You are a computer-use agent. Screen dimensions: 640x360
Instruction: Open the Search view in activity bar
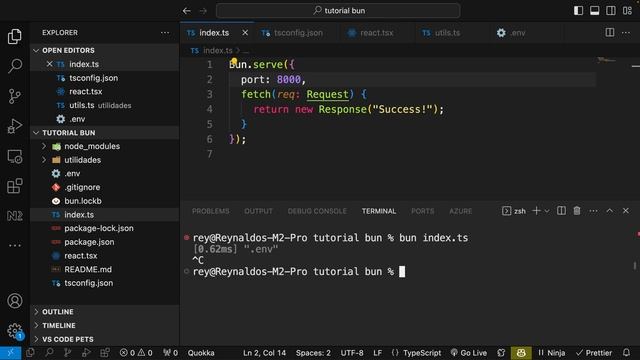[x=15, y=66]
